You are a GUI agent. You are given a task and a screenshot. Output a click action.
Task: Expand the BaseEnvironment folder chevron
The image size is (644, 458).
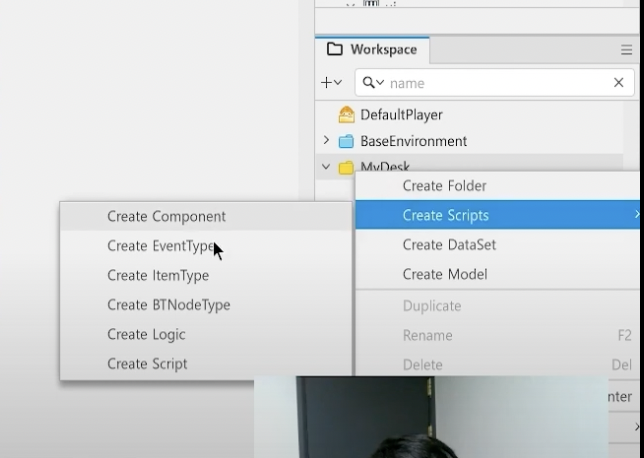326,140
